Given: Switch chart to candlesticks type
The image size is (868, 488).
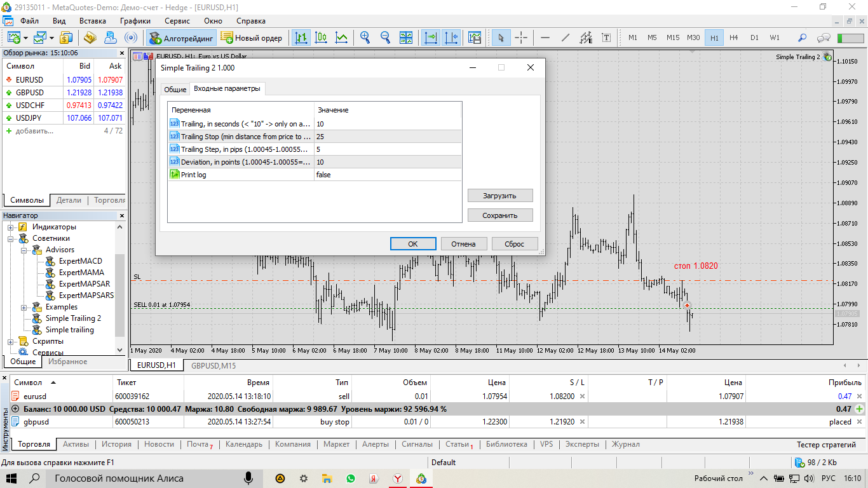Looking at the screenshot, I should point(322,37).
